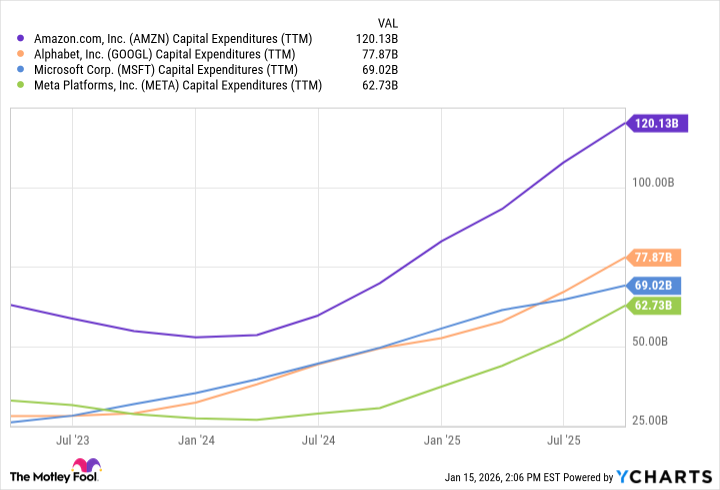
Task: Select the orange 77.87B value flag
Action: (x=656, y=257)
